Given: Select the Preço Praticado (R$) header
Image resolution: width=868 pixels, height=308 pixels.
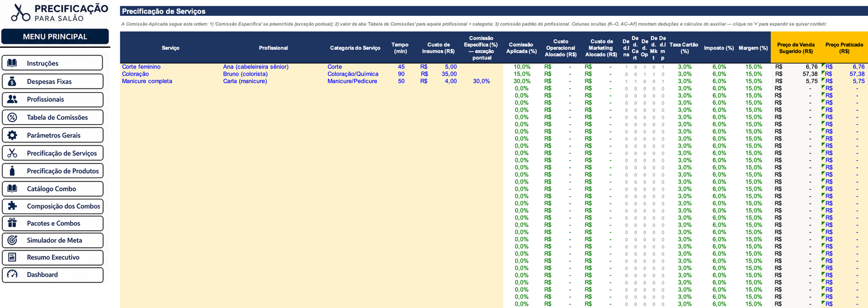Looking at the screenshot, I should pyautogui.click(x=844, y=48).
